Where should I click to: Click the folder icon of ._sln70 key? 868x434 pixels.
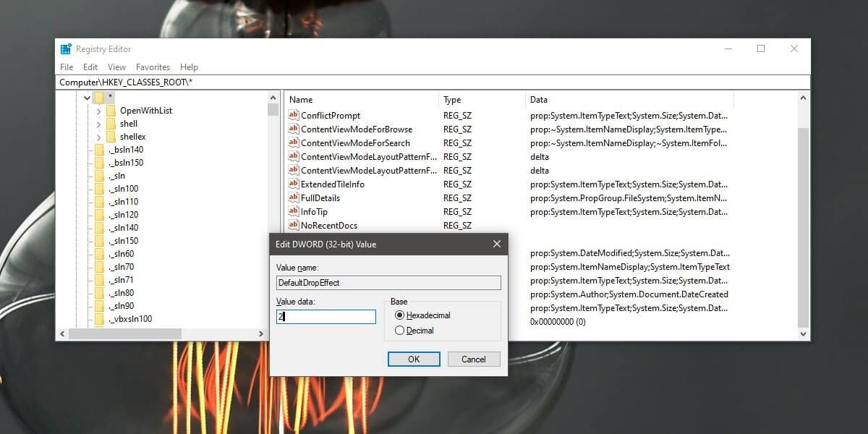click(99, 267)
